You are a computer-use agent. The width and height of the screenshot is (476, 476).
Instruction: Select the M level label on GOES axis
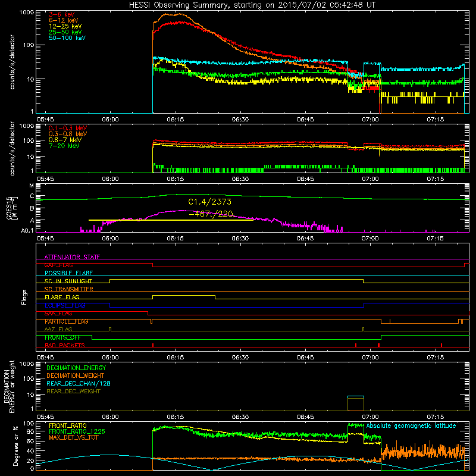tap(32, 185)
